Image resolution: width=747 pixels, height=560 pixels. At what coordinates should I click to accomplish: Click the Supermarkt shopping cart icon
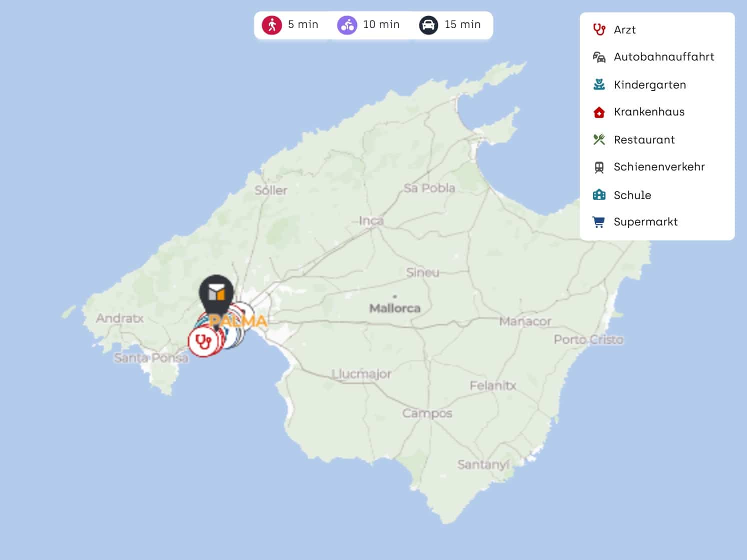pyautogui.click(x=599, y=221)
